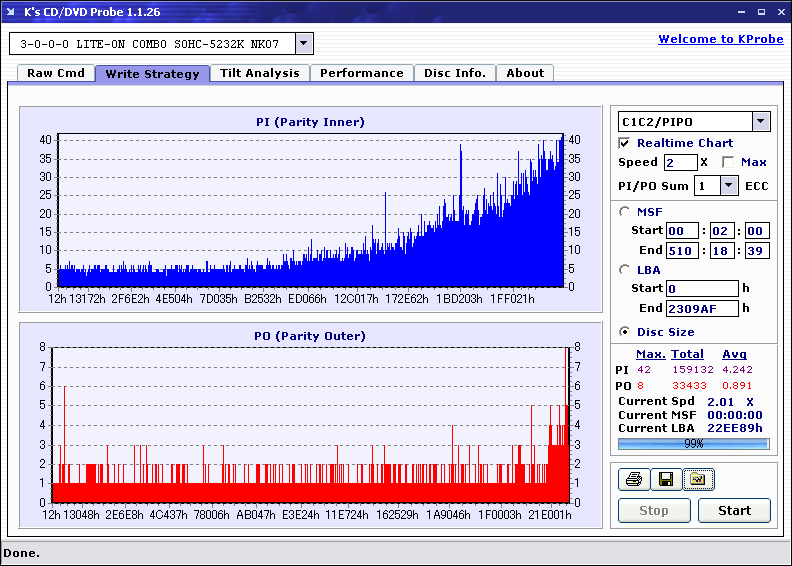Click the chart folder icon button

pos(698,480)
